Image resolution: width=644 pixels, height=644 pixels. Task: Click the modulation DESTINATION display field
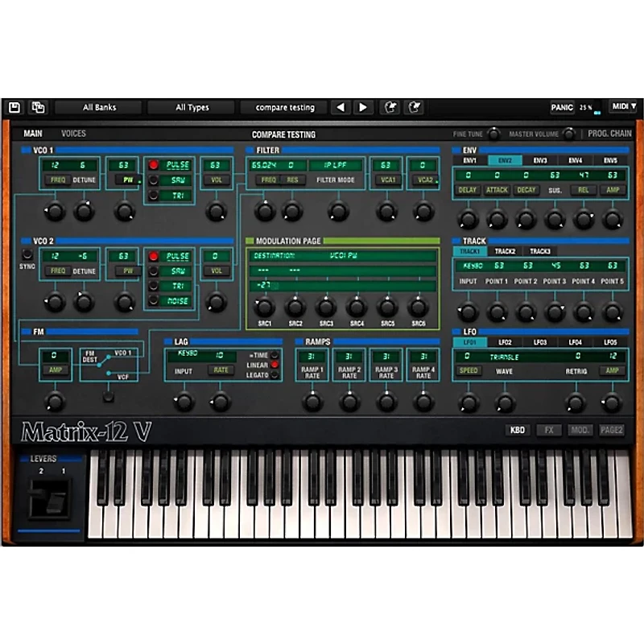pos(342,256)
